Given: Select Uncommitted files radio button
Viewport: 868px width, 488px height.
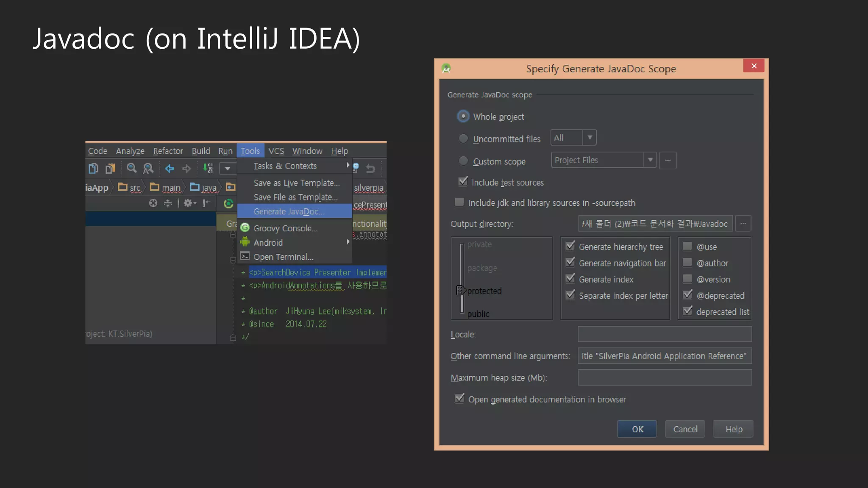Looking at the screenshot, I should 463,139.
